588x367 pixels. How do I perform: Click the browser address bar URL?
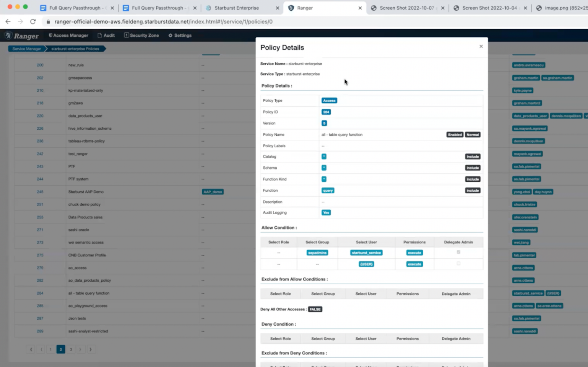point(163,22)
